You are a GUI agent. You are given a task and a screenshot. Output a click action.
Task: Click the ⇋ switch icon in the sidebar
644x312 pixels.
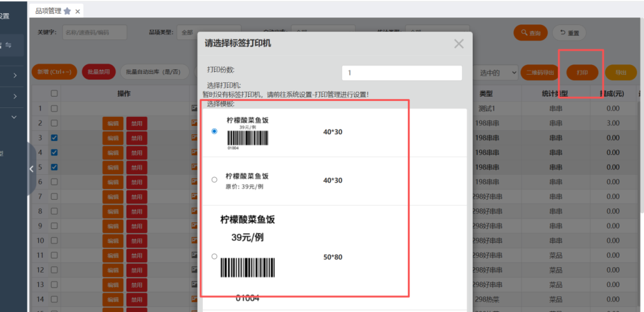8,45
